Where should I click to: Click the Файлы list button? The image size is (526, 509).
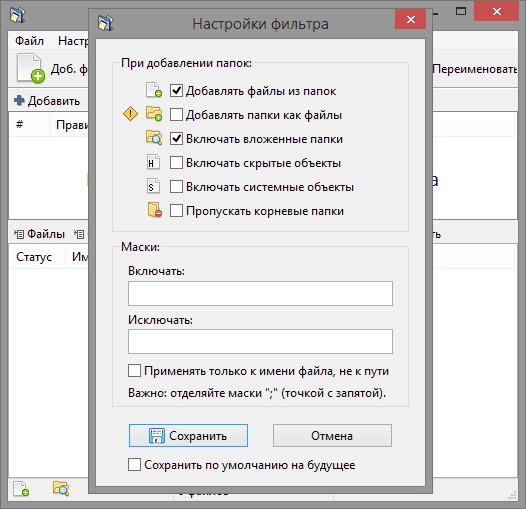(40, 234)
